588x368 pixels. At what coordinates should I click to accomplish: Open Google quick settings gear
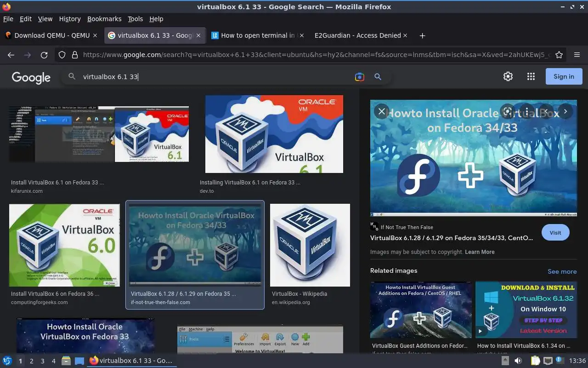click(508, 76)
